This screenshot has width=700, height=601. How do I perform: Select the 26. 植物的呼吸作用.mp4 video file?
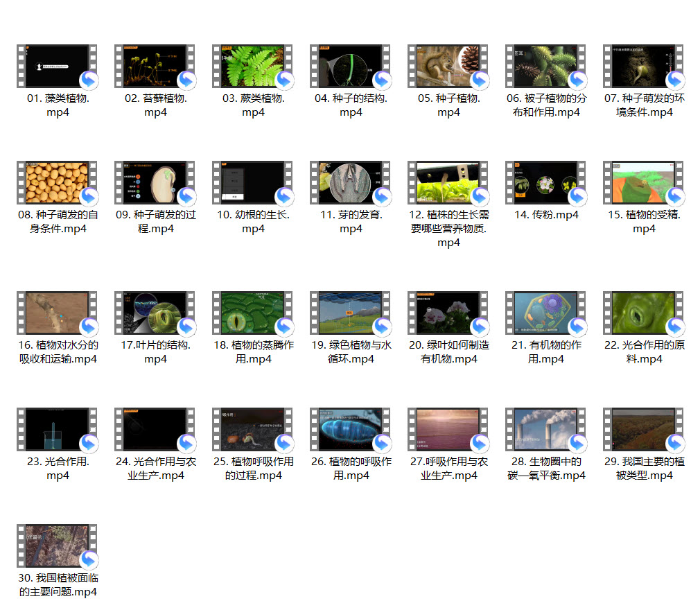click(x=351, y=430)
